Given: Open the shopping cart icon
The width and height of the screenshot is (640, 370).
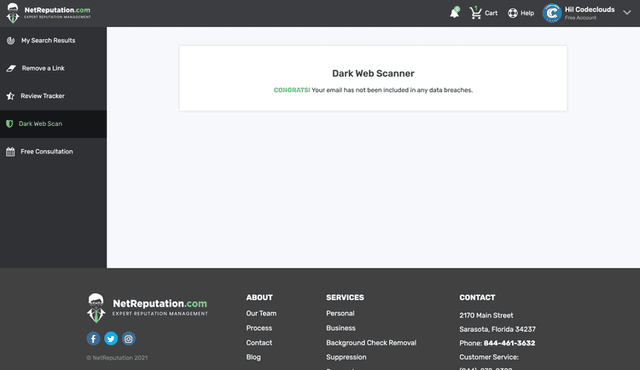Looking at the screenshot, I should [x=476, y=13].
